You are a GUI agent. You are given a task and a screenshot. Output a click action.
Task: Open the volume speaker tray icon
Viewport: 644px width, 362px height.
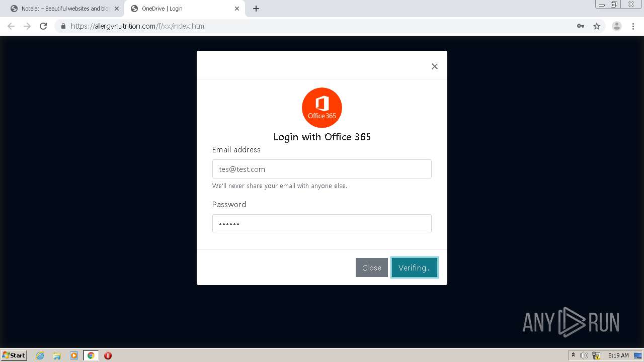point(584,355)
